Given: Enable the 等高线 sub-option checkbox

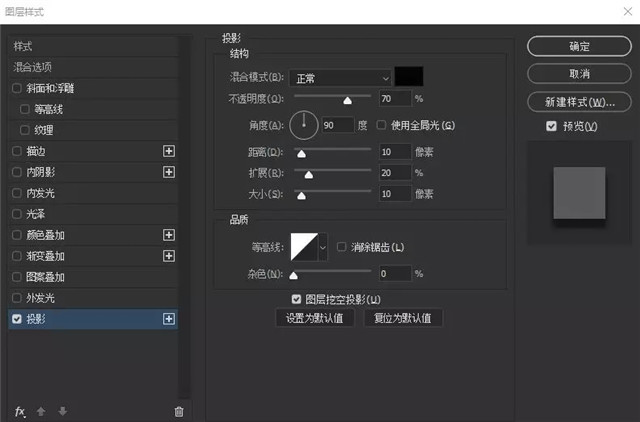Looking at the screenshot, I should tap(25, 109).
